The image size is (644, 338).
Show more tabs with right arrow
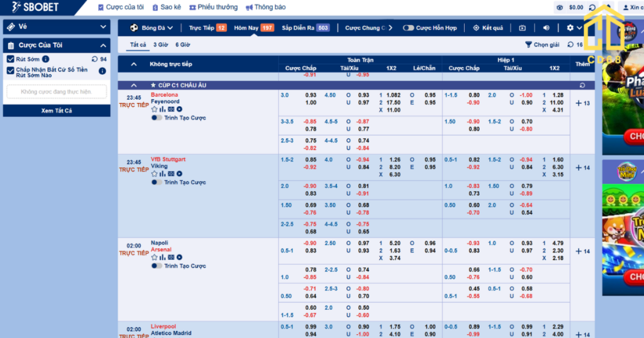390,28
